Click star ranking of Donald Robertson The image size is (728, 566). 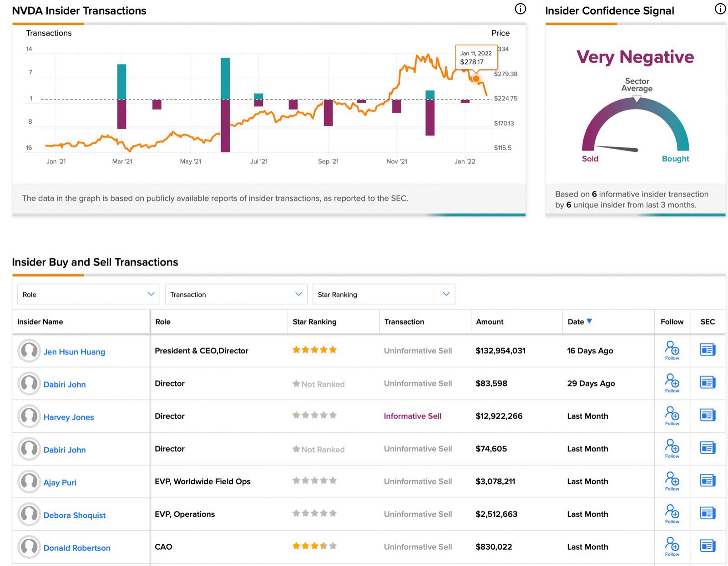click(x=314, y=546)
